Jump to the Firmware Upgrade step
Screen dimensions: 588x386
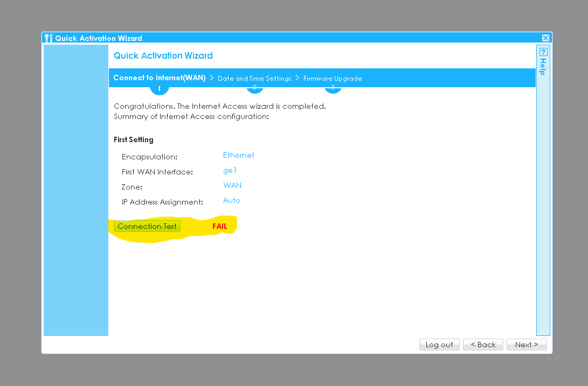point(333,78)
